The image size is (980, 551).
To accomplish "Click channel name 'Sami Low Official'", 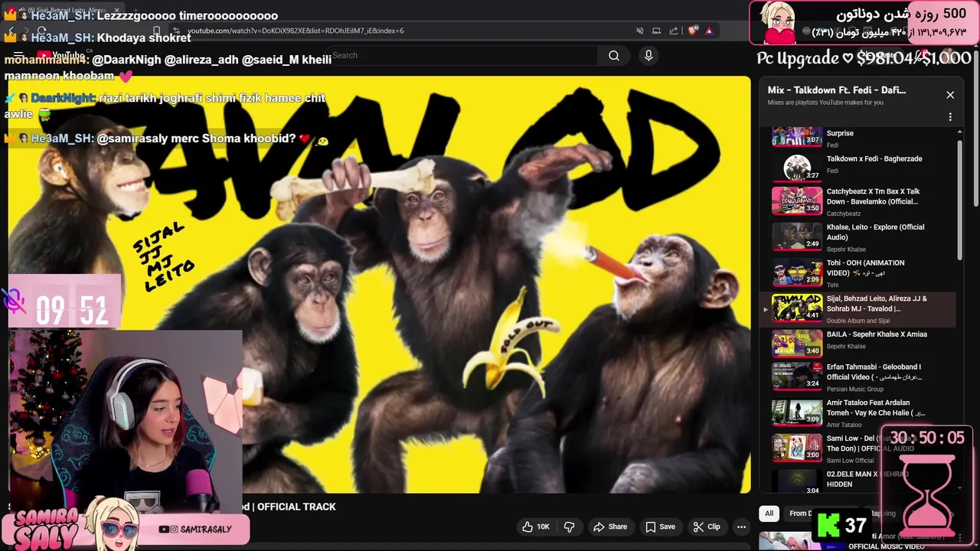I will point(850,461).
